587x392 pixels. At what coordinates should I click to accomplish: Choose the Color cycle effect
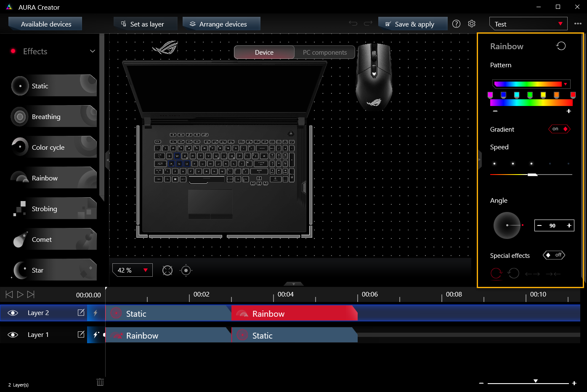[54, 147]
